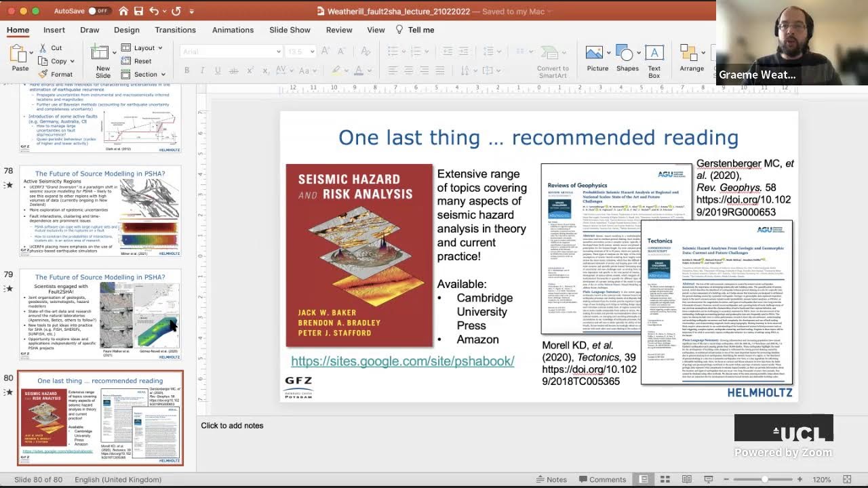Switch to Reading View
This screenshot has height=488, width=868.
pos(687,479)
